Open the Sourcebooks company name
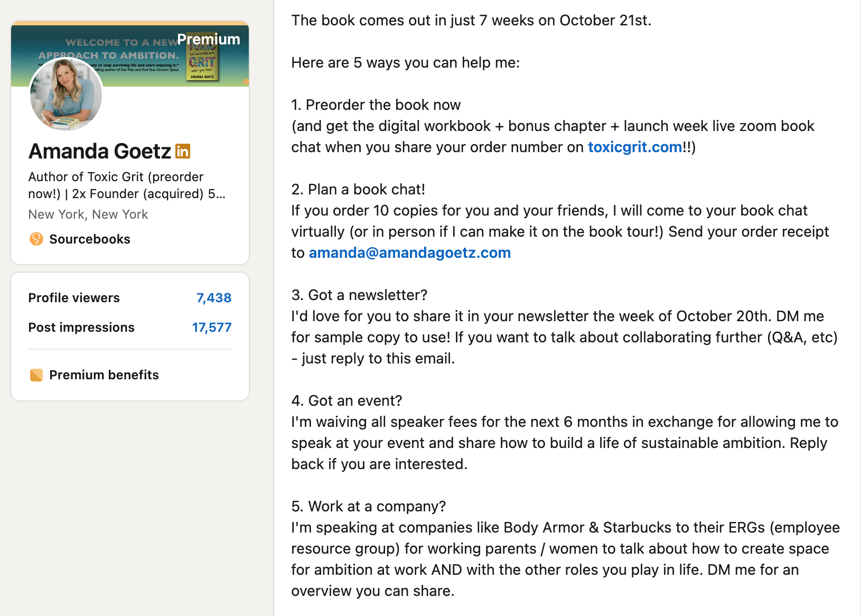This screenshot has width=861, height=616. (x=90, y=239)
